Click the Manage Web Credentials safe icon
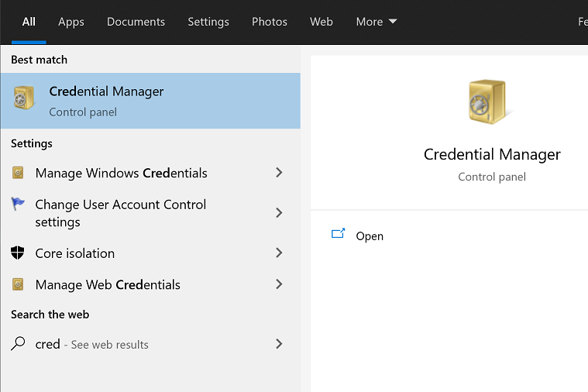Image resolution: width=588 pixels, height=392 pixels. tap(18, 284)
